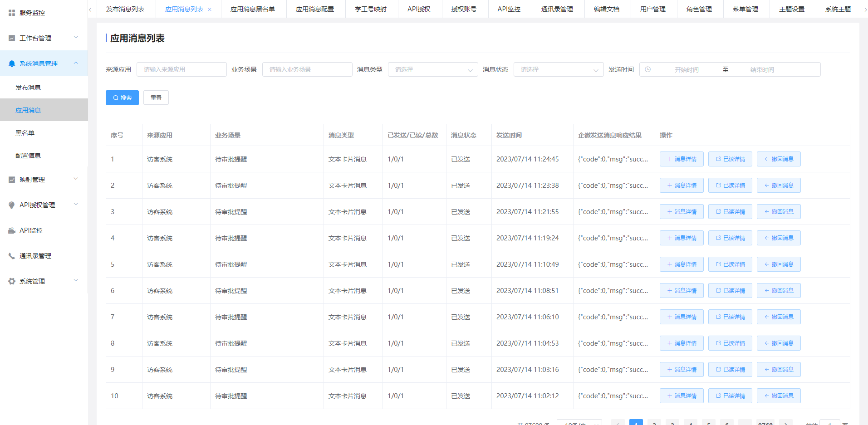Screen dimensions: 868x425
Task: Open the 用户管理 tab
Action: [653, 9]
